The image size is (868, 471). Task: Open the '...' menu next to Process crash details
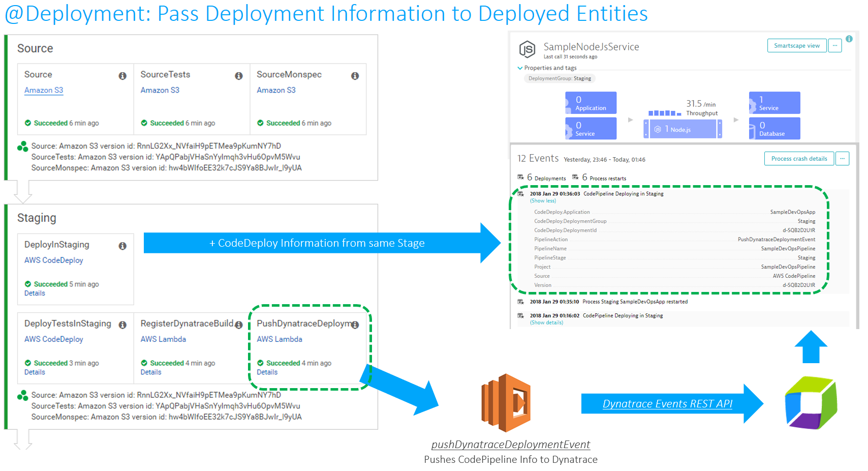point(843,158)
